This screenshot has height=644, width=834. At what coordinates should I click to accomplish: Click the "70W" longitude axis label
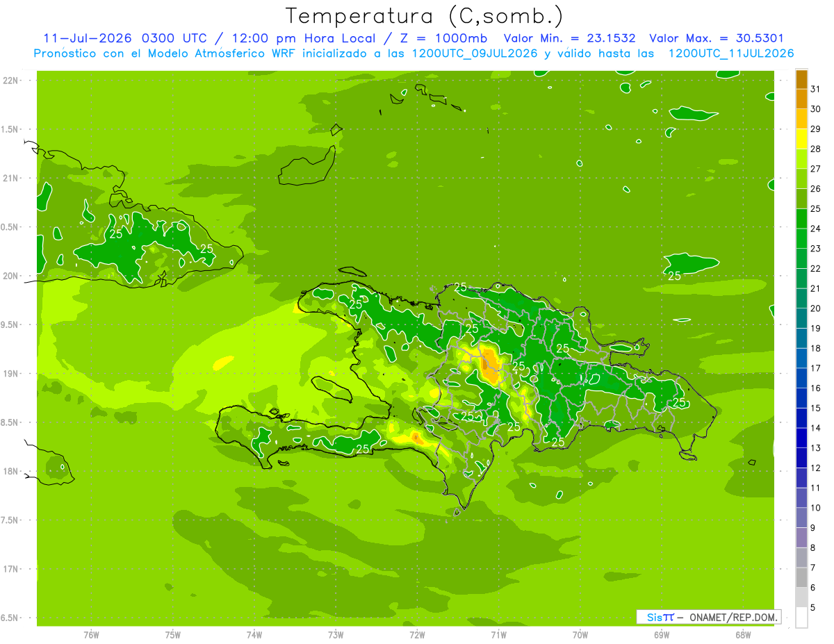click(x=580, y=635)
